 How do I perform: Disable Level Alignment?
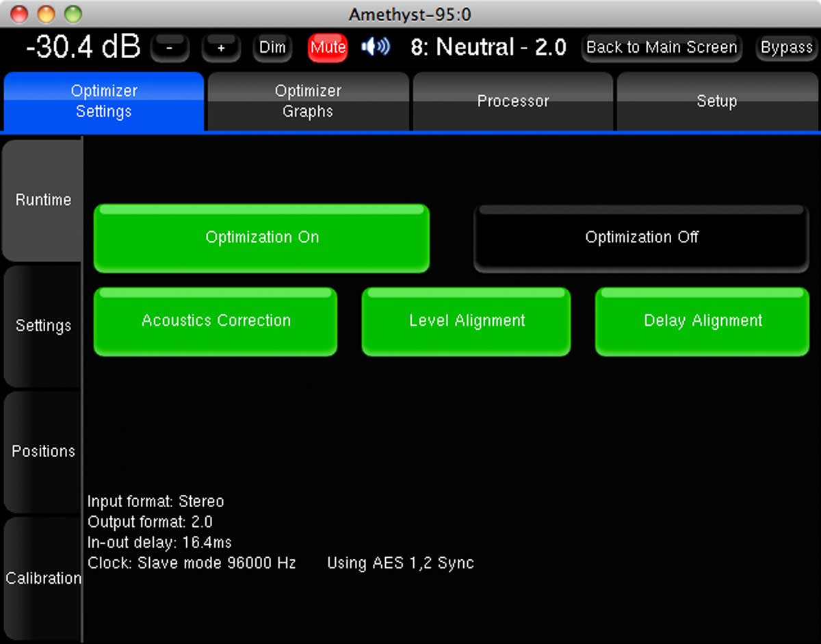[x=467, y=321]
